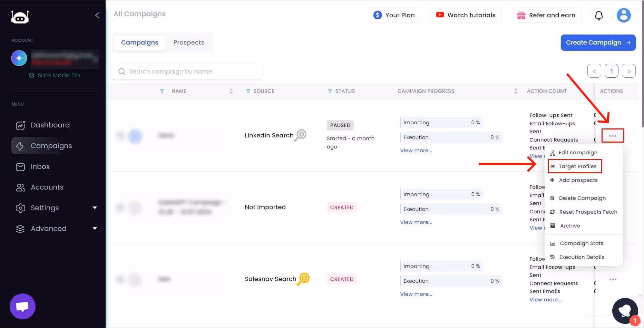Click the notification bell

point(599,15)
